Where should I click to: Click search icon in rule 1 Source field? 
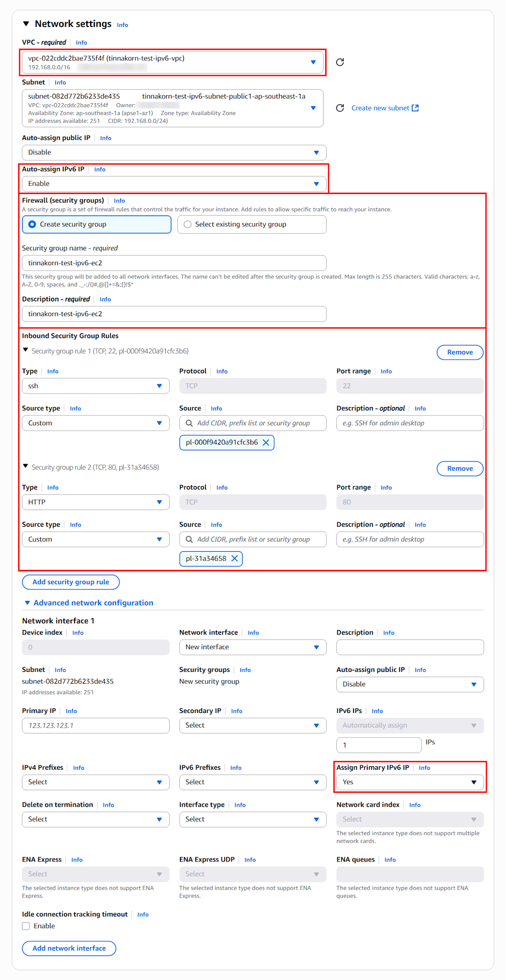pos(189,423)
